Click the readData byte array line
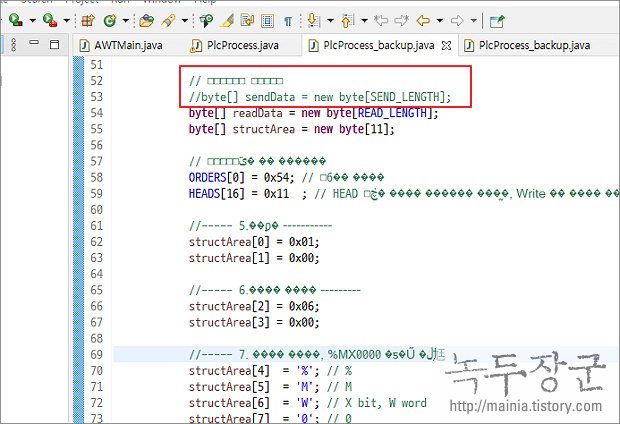 [x=314, y=113]
